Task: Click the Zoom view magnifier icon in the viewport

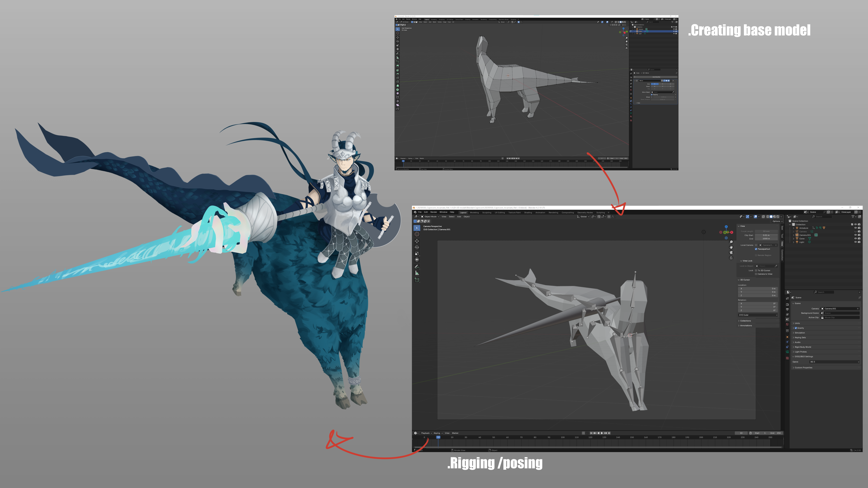Action: tap(731, 242)
